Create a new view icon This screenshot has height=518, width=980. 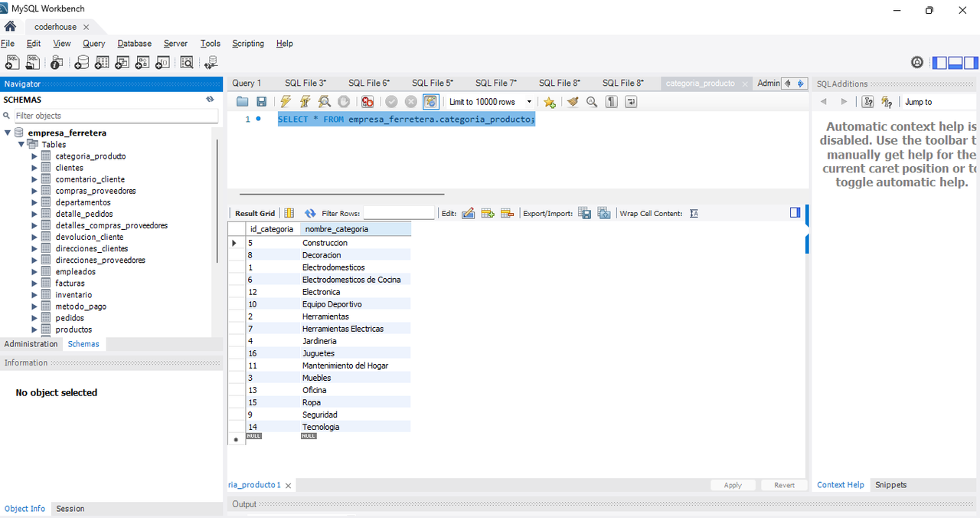[x=122, y=62]
